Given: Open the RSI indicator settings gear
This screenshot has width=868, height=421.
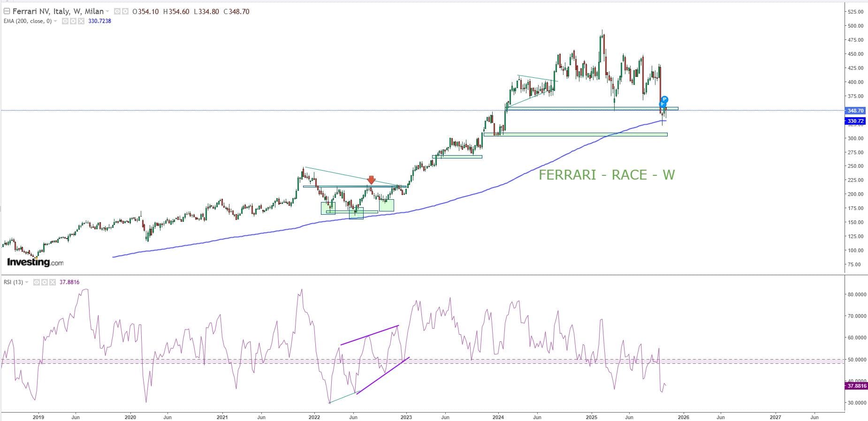Looking at the screenshot, I should coord(44,282).
